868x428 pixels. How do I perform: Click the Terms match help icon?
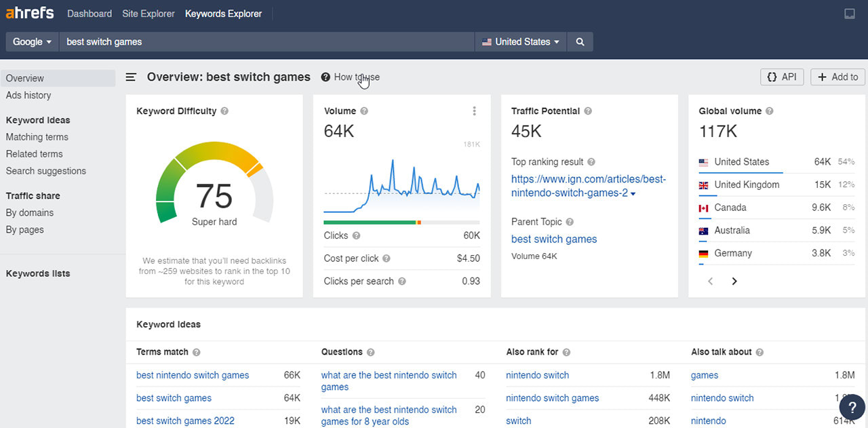[196, 352]
